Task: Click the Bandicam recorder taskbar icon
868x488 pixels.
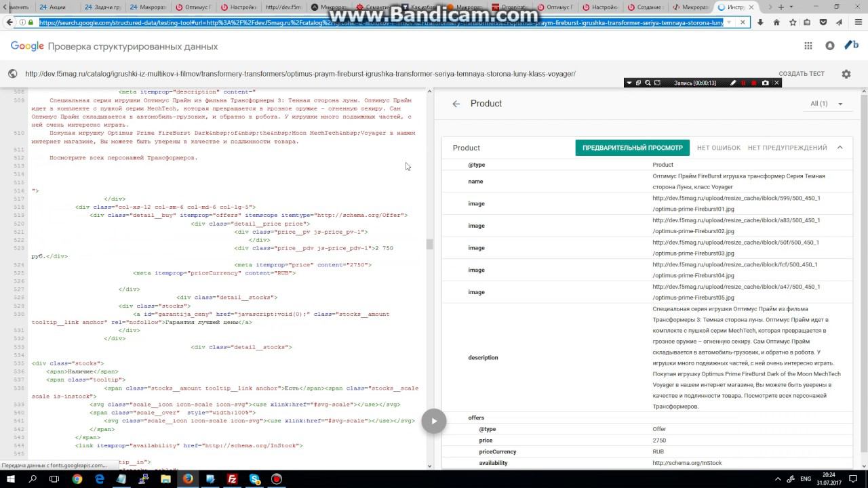Action: [276, 479]
